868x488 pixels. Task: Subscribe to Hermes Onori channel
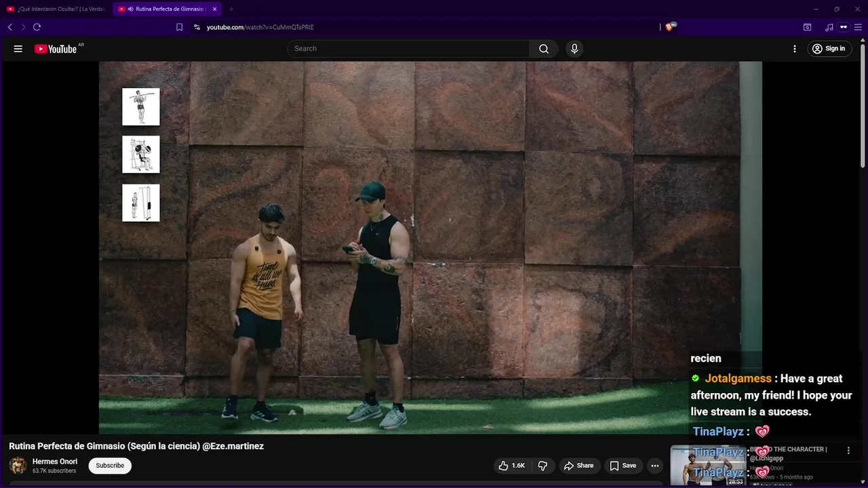pos(110,466)
